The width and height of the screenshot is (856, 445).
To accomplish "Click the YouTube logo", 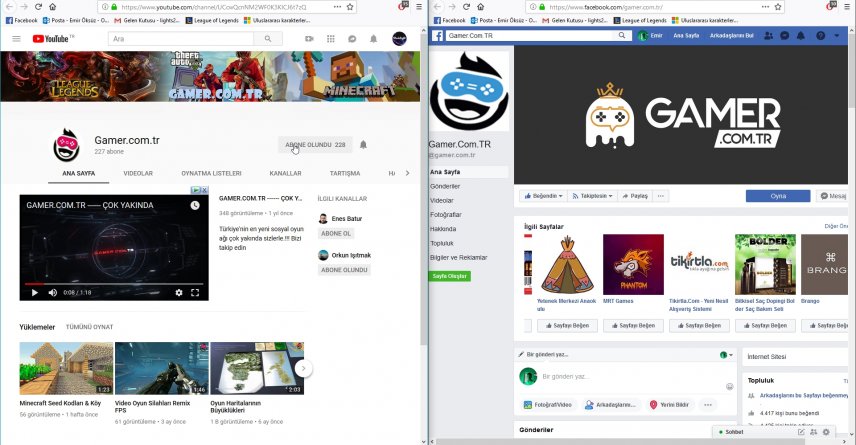I will [53, 39].
